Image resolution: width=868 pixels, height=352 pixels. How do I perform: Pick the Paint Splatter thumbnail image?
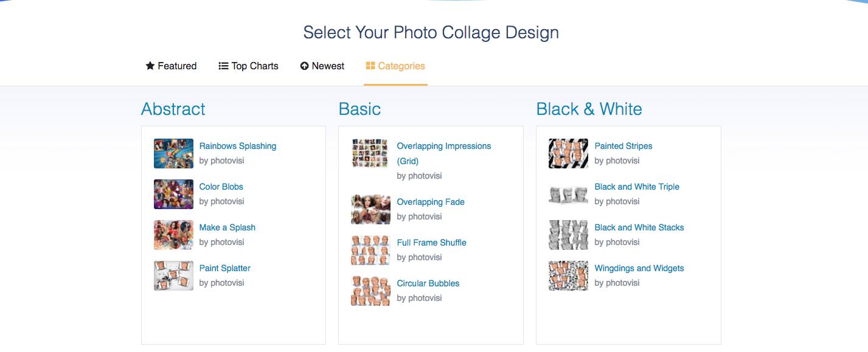173,275
